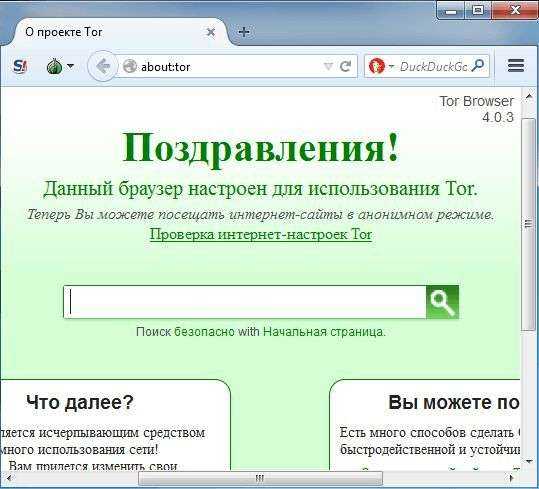Expand the search engine selector arrow
This screenshot has width=539, height=489.
391,66
